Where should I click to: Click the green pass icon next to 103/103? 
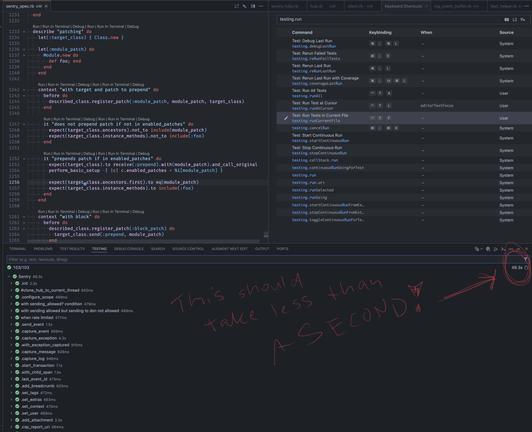9,267
